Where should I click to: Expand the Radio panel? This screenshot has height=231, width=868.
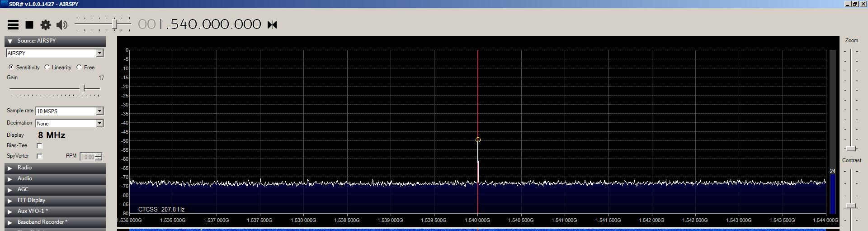pos(55,168)
